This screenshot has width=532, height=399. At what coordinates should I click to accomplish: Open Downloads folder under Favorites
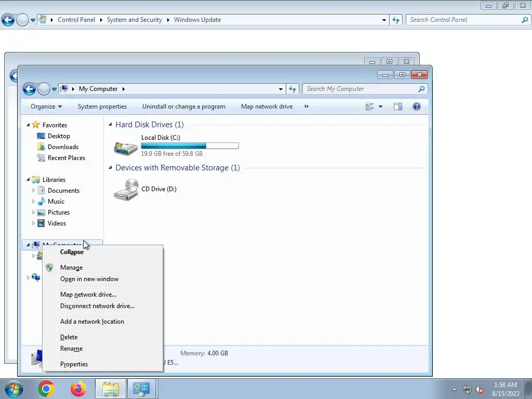click(63, 147)
